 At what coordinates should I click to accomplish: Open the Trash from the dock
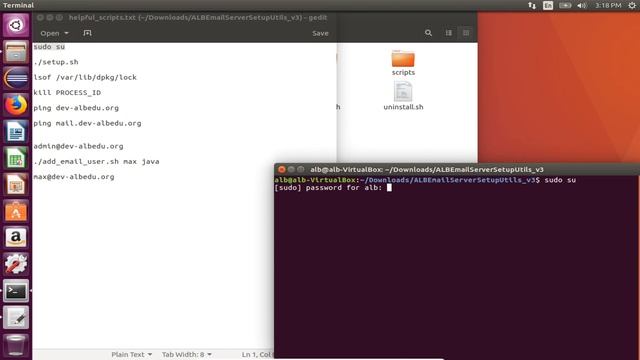(x=16, y=345)
